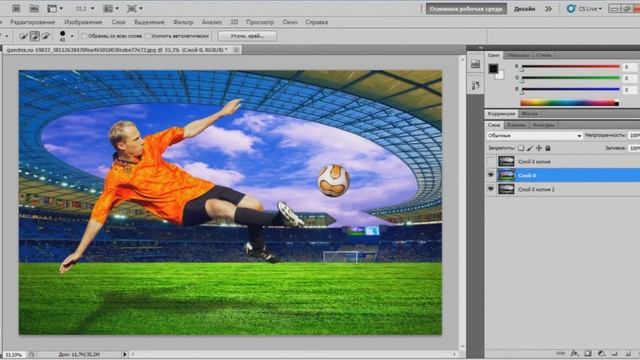Expand the collapsed panel dock
The image size is (640, 360).
point(480,48)
